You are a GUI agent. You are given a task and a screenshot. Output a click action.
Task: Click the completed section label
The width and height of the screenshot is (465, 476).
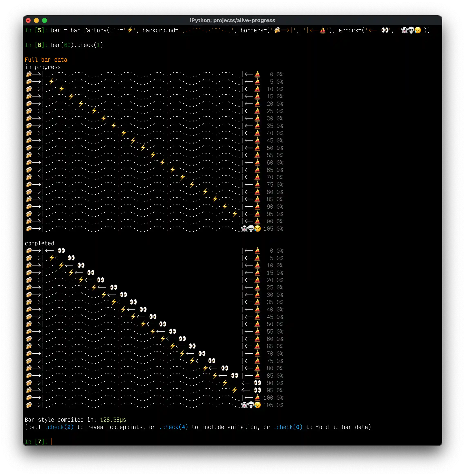tap(40, 243)
